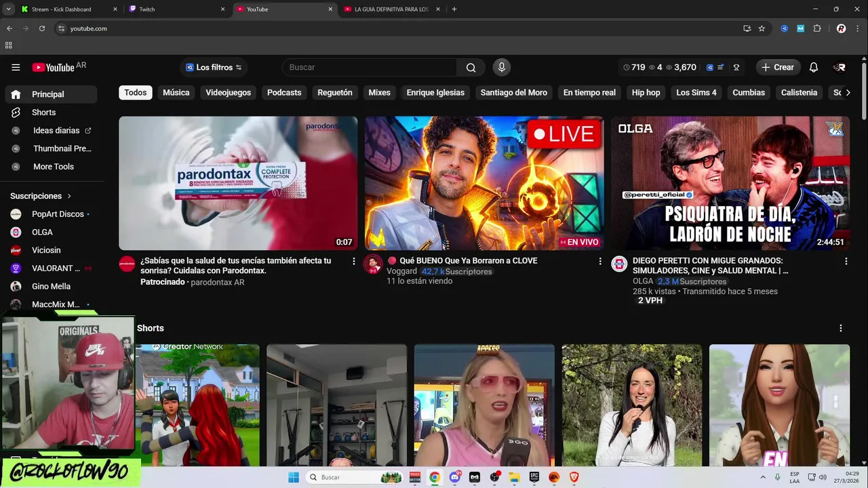The height and width of the screenshot is (488, 868).
Task: Go back in browser
Action: coord(9,28)
